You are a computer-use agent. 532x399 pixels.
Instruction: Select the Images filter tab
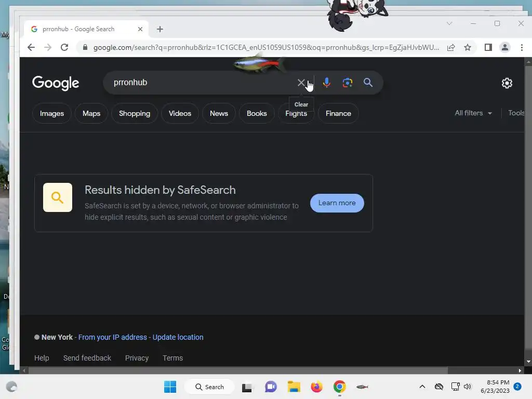coord(52,113)
